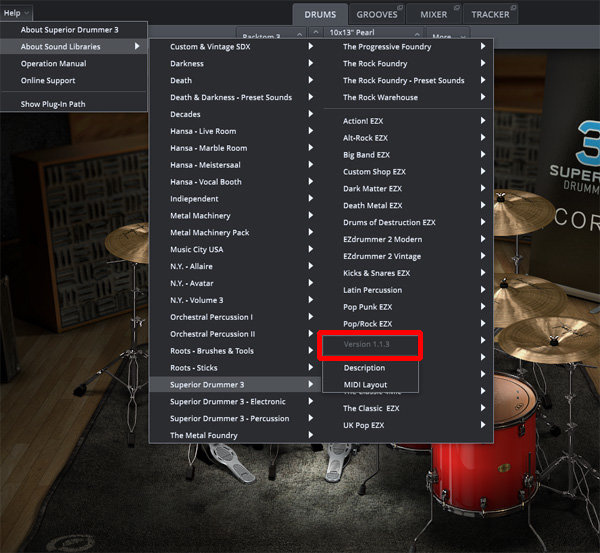Screen dimensions: 600x553
Task: Select Kicks & Snares EZX
Action: coord(408,273)
